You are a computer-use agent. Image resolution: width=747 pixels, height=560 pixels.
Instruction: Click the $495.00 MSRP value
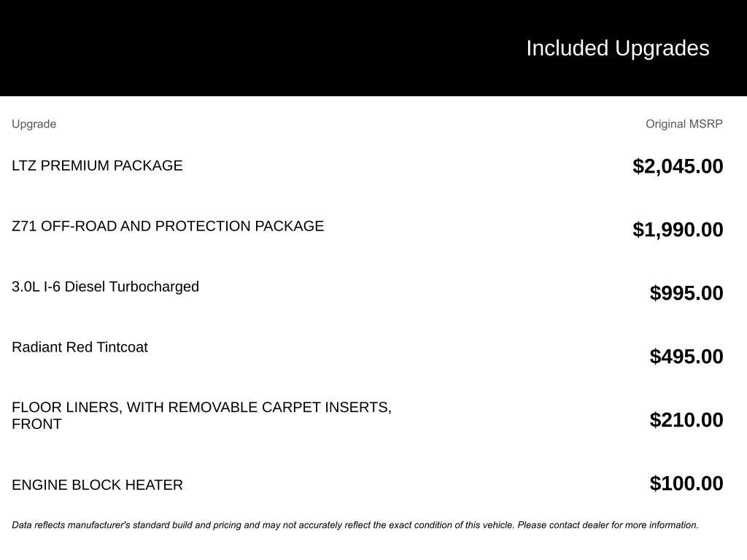click(x=686, y=357)
